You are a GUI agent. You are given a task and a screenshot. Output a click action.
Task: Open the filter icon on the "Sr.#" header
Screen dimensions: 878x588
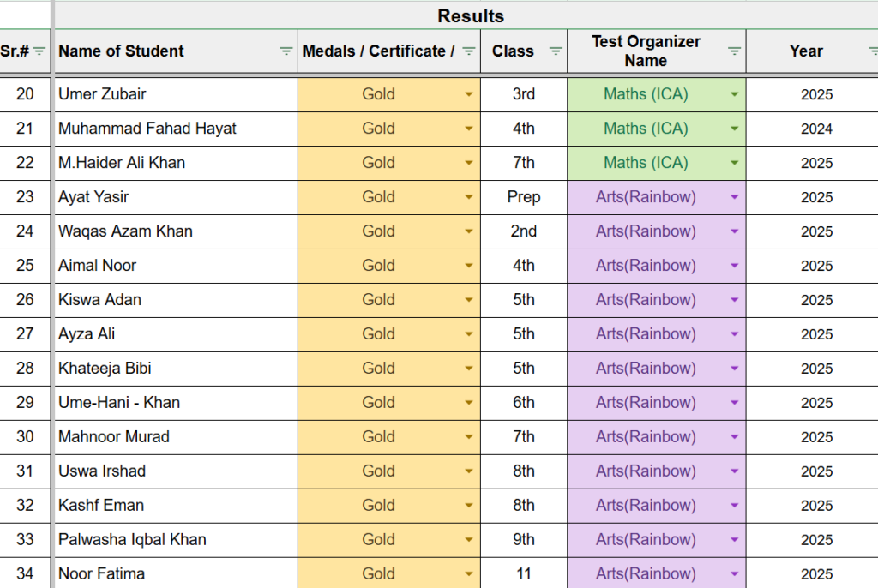click(x=40, y=51)
